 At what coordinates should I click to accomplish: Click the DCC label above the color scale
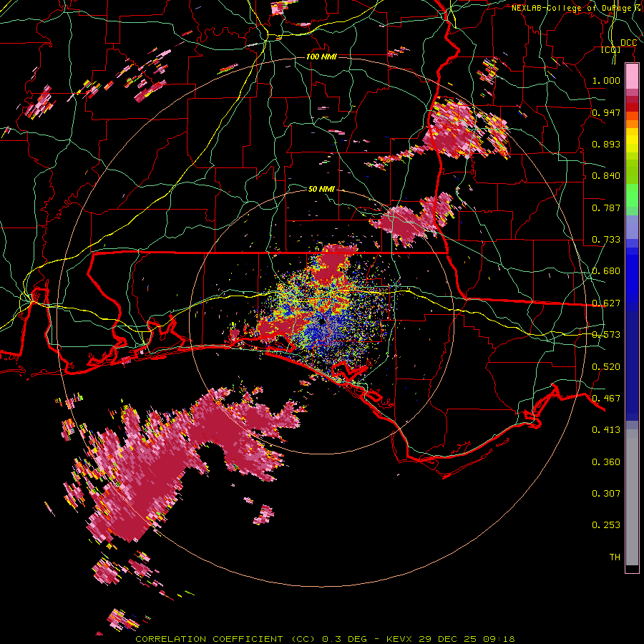[x=628, y=43]
